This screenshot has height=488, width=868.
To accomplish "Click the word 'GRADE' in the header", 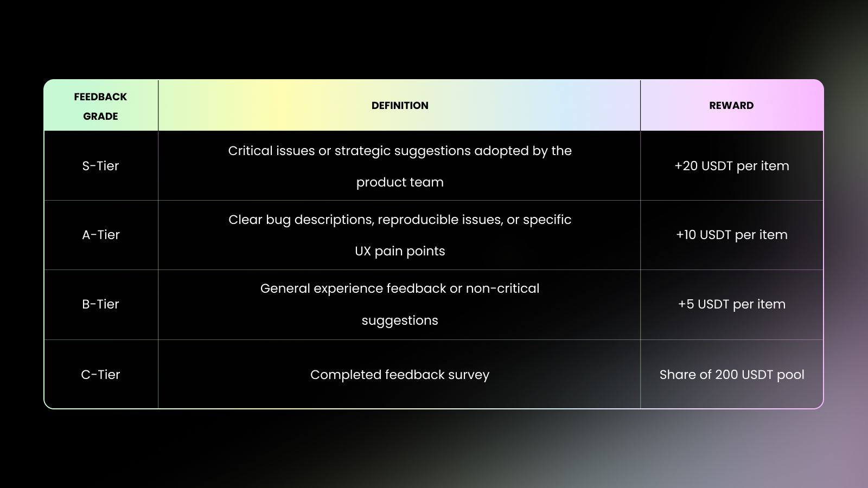I will (100, 117).
